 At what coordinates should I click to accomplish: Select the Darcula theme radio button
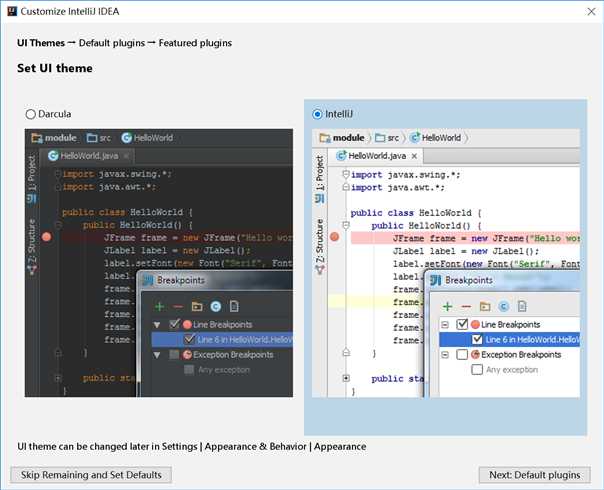tap(30, 114)
